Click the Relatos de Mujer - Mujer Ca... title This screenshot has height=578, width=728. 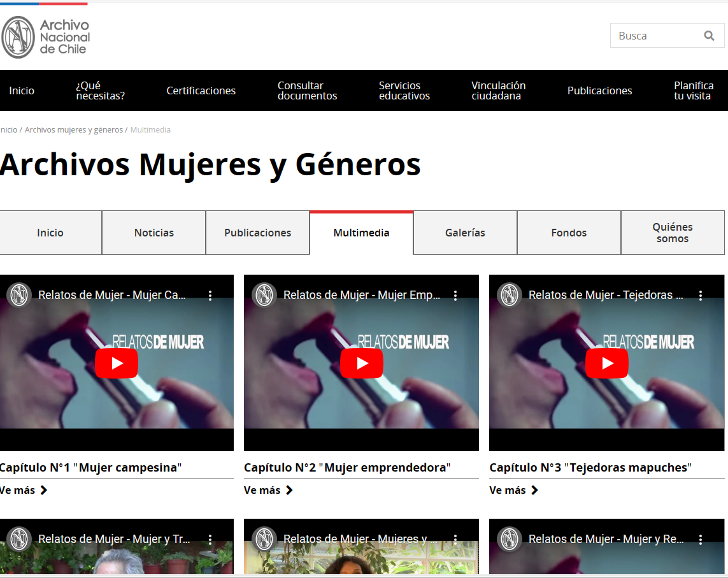[112, 295]
